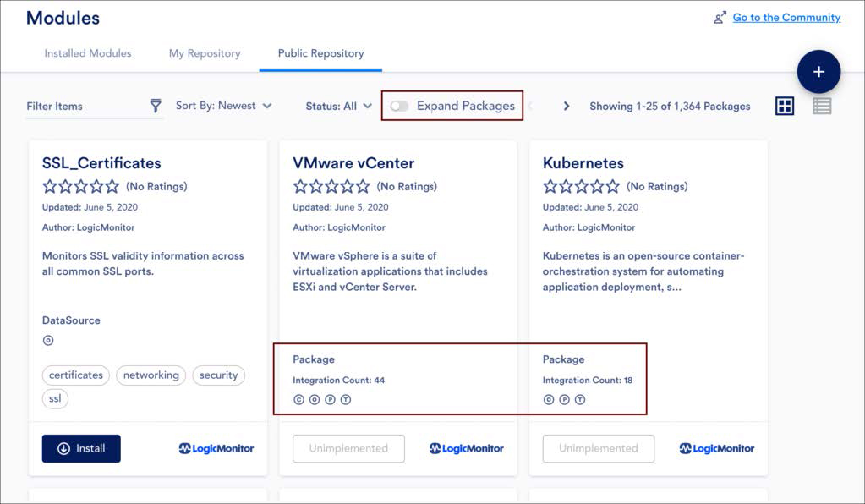
Task: Enable the Expand Packages toggle
Action: tap(399, 106)
